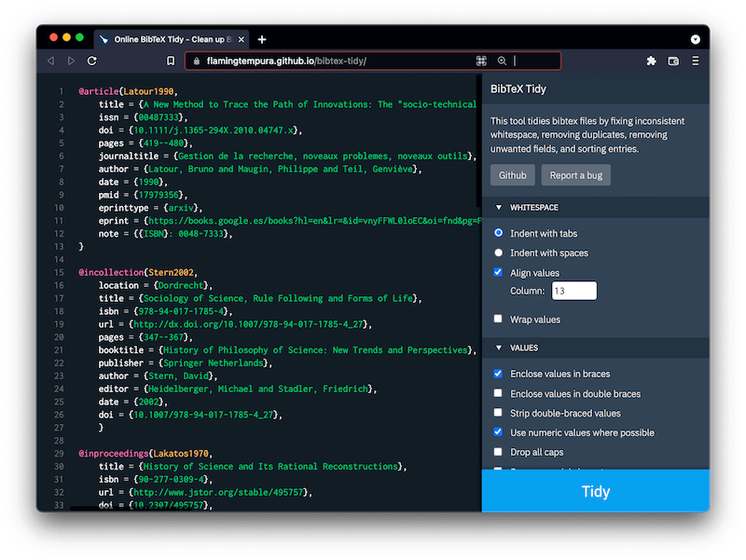The image size is (746, 560).
Task: Bookmark this page via bookmark icon
Action: point(171,61)
